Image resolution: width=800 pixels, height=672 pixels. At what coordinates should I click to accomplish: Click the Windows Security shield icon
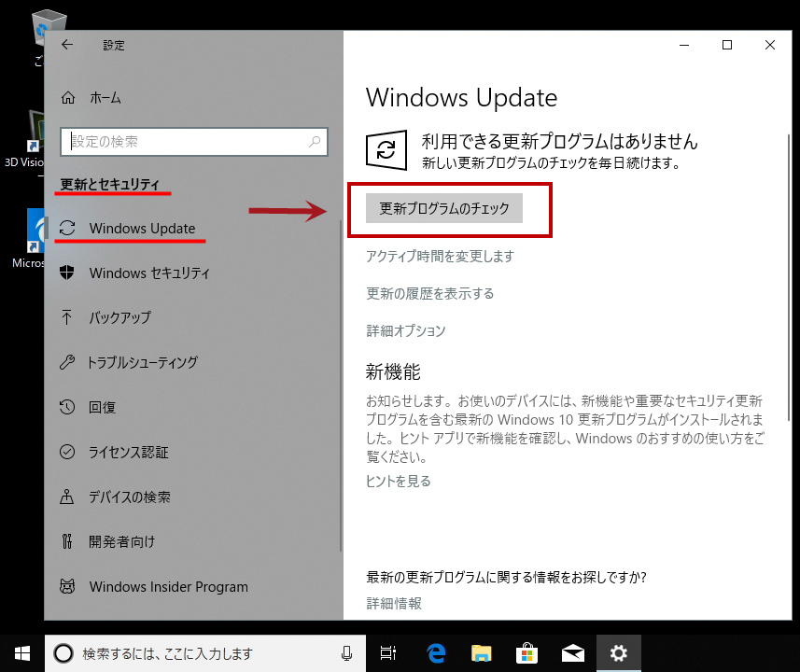tap(67, 273)
